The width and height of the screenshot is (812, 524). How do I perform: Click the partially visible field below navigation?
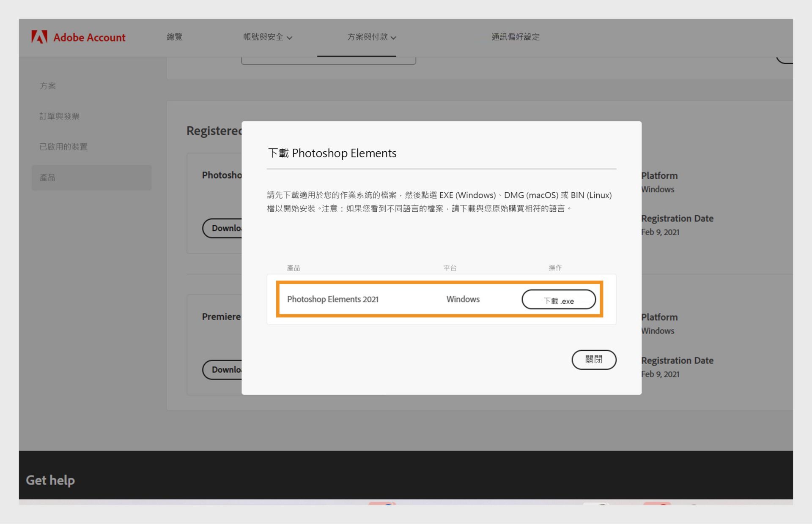328,61
